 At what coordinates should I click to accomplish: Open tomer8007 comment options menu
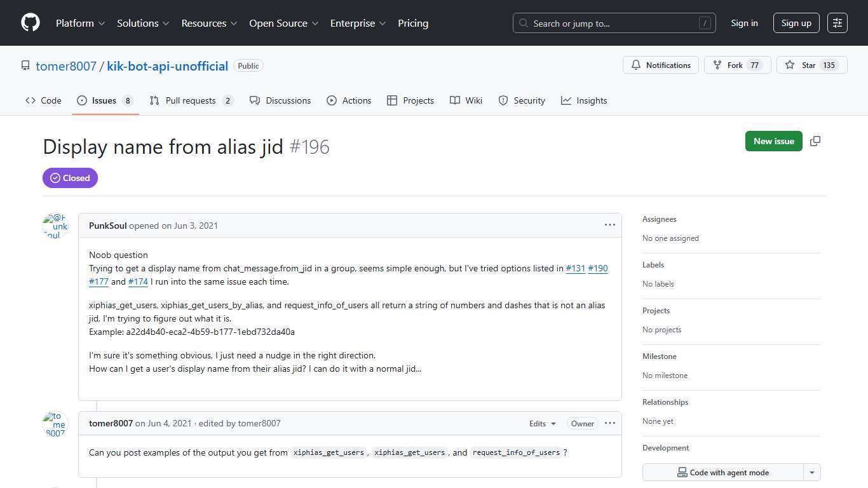click(x=609, y=423)
